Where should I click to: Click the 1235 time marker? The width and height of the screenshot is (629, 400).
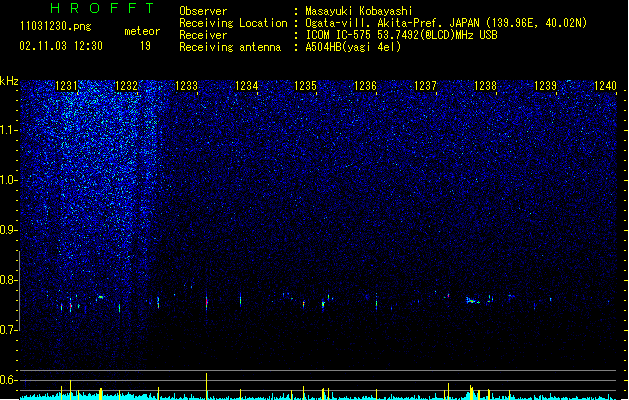point(306,86)
